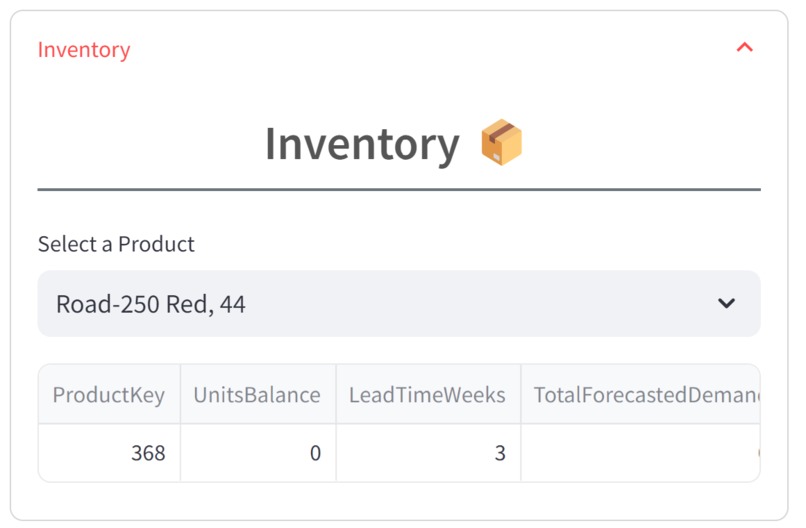The image size is (806, 528).
Task: Click the product dropdown arrow icon
Action: [727, 304]
